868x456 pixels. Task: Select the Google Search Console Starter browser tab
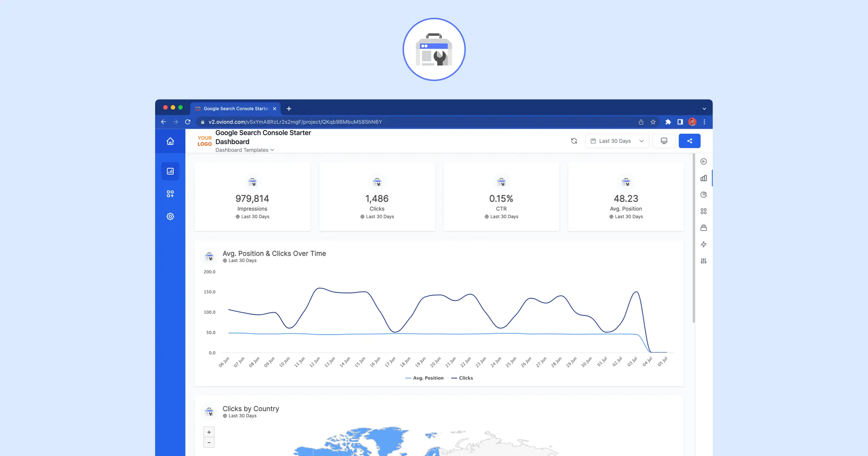[x=235, y=109]
